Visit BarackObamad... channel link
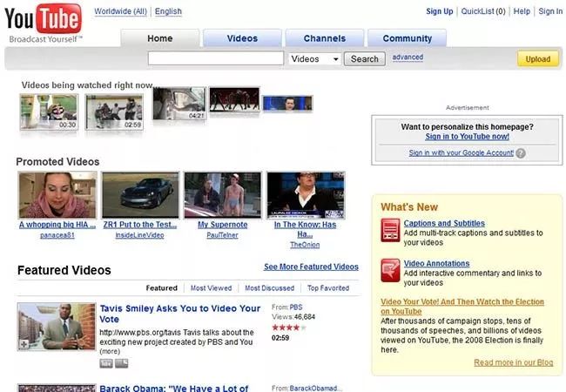Image resolution: width=566 pixels, height=392 pixels. pyautogui.click(x=315, y=389)
